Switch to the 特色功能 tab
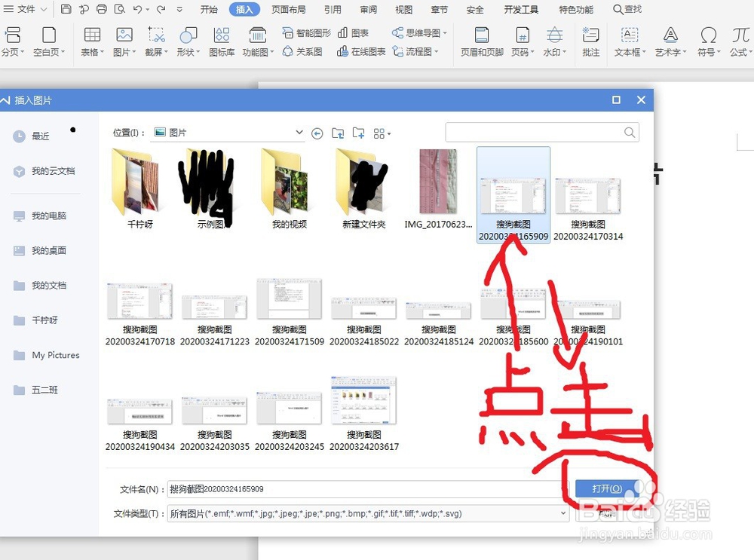 [576, 9]
